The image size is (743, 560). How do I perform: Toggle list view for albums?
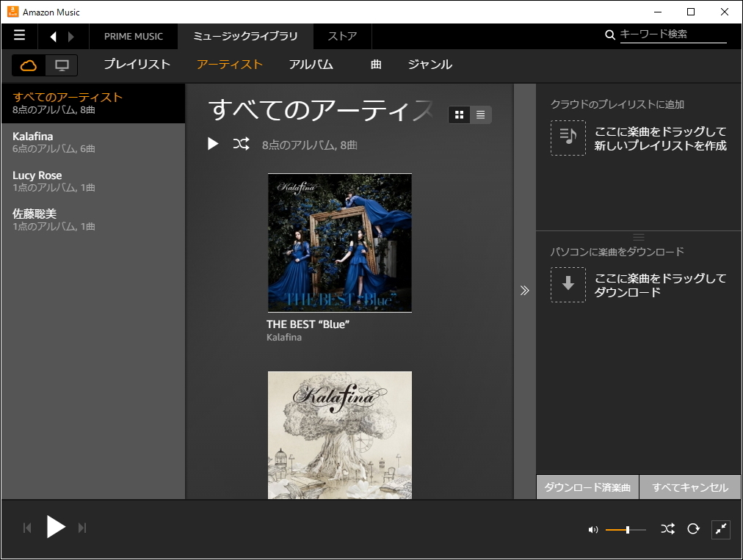pos(480,114)
